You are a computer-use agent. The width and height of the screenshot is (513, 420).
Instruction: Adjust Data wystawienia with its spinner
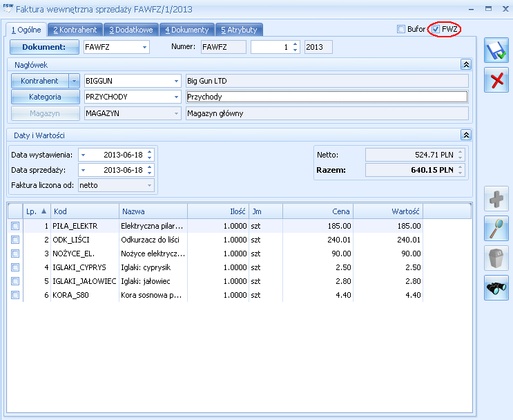click(x=150, y=155)
